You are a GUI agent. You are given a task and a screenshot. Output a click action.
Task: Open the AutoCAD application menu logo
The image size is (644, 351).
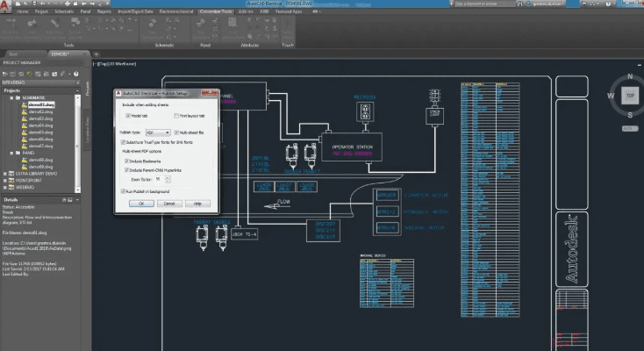tap(8, 7)
